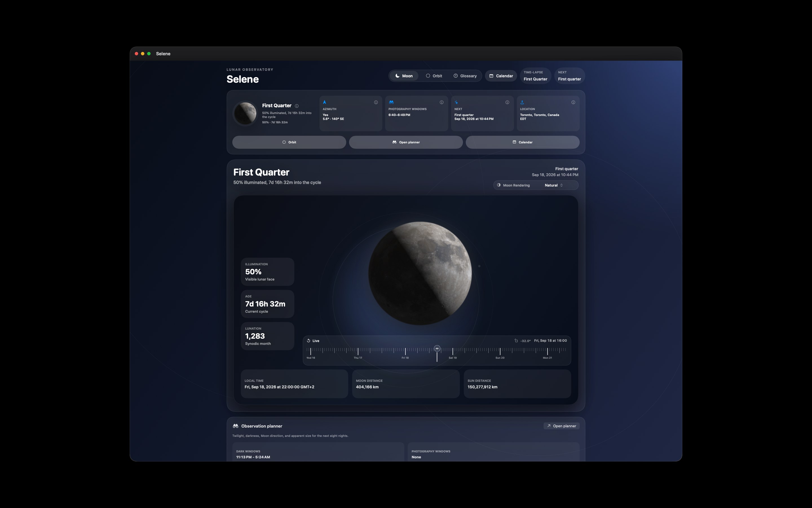Open info icon on Azimuth card

[x=376, y=102]
